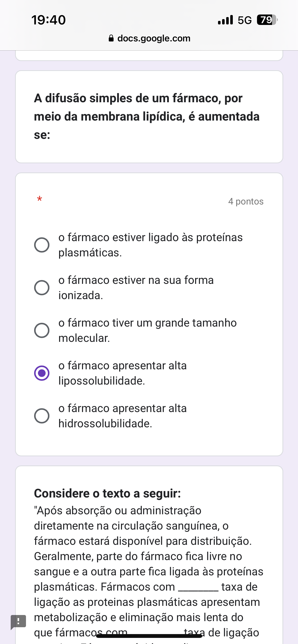Tap the home indicator bar at bottom
Image resolution: width=298 pixels, height=644 pixels.
[x=149, y=636]
